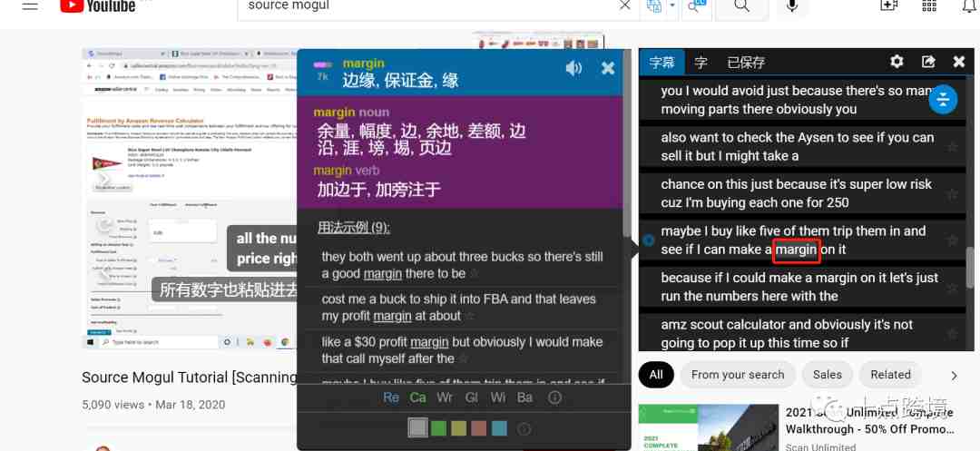Click the YouTube search magnifier button
Viewport: 980px width, 451px height.
pos(741,6)
